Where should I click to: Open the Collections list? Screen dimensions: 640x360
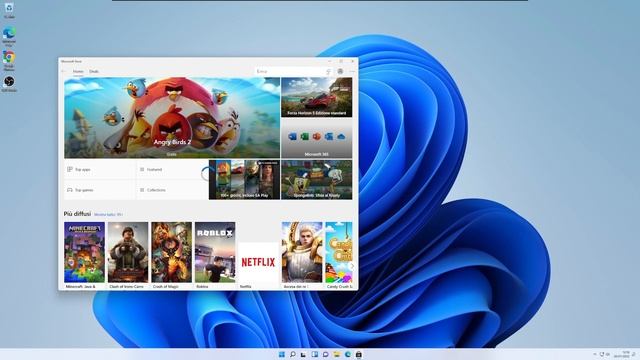pos(172,190)
